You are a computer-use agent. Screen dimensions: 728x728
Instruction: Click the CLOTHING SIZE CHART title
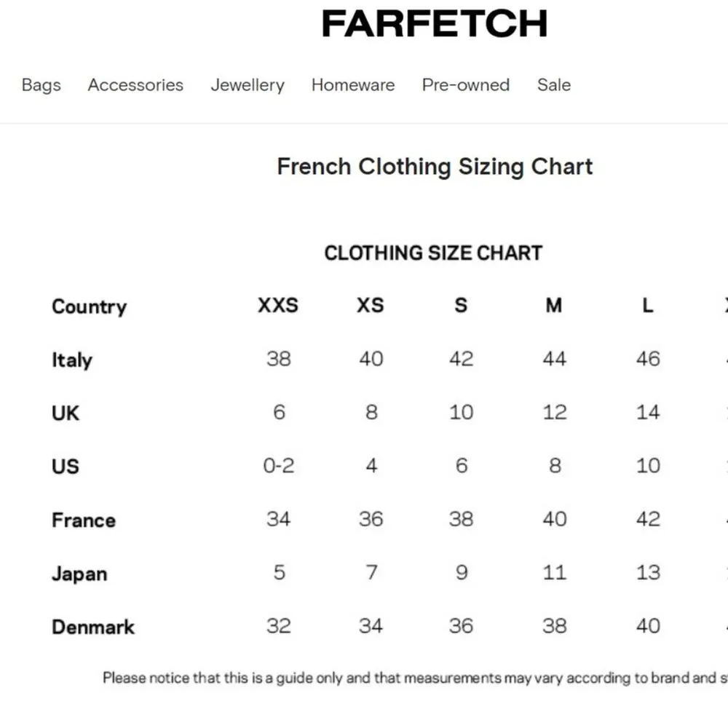tap(433, 253)
